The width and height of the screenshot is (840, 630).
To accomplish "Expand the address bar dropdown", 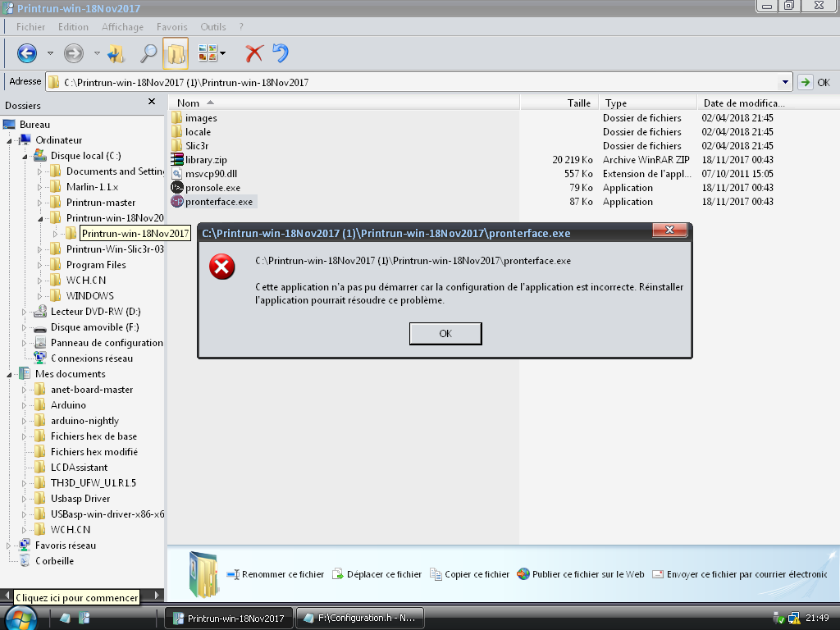I will point(785,83).
